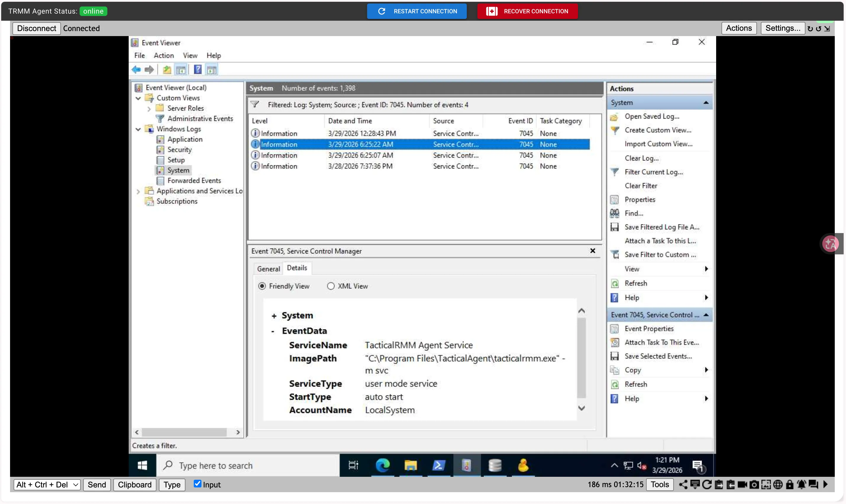
Task: Collapse the Custom Views tree node
Action: tap(138, 98)
